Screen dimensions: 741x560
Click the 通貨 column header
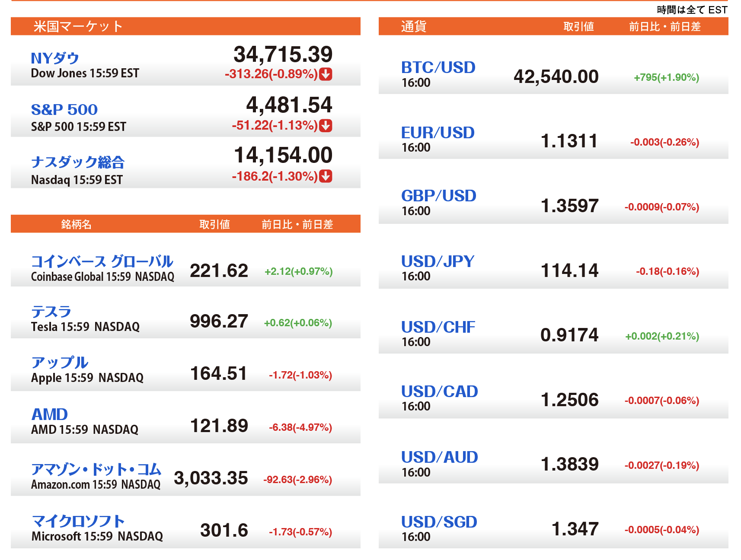click(x=414, y=26)
